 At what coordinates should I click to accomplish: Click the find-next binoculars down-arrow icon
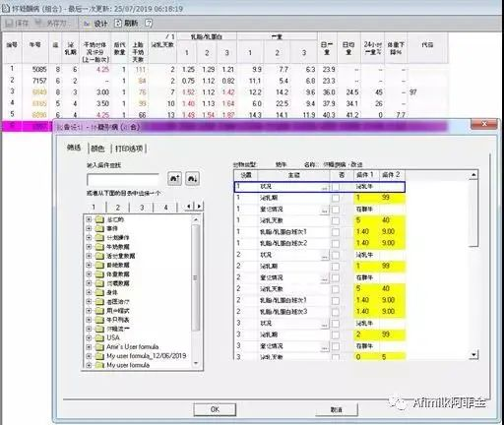tap(192, 179)
